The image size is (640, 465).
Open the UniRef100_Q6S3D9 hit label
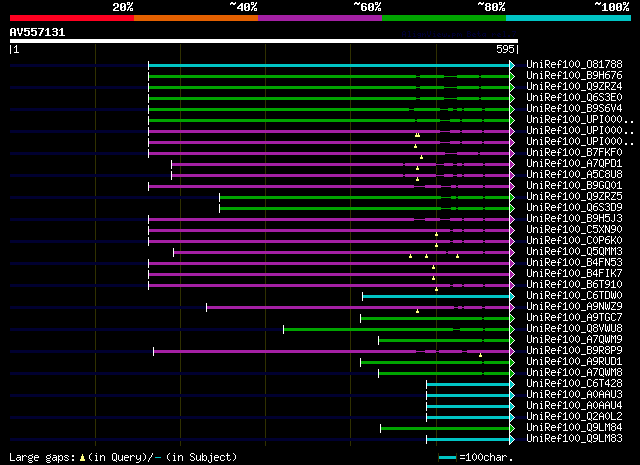tap(574, 208)
